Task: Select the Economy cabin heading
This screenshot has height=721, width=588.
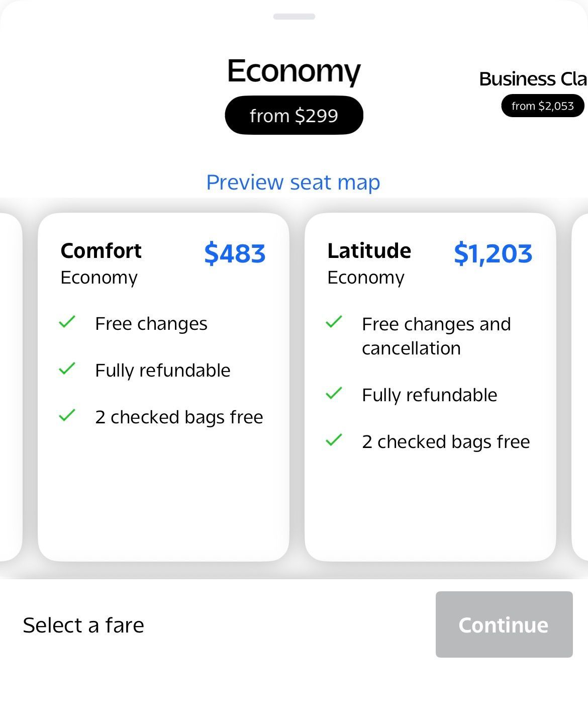Action: 294,71
